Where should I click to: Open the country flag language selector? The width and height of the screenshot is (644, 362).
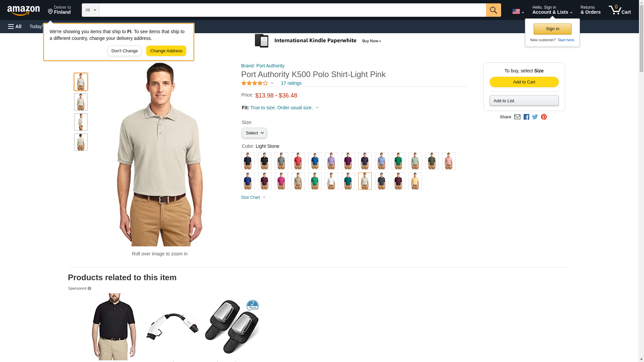tap(518, 11)
